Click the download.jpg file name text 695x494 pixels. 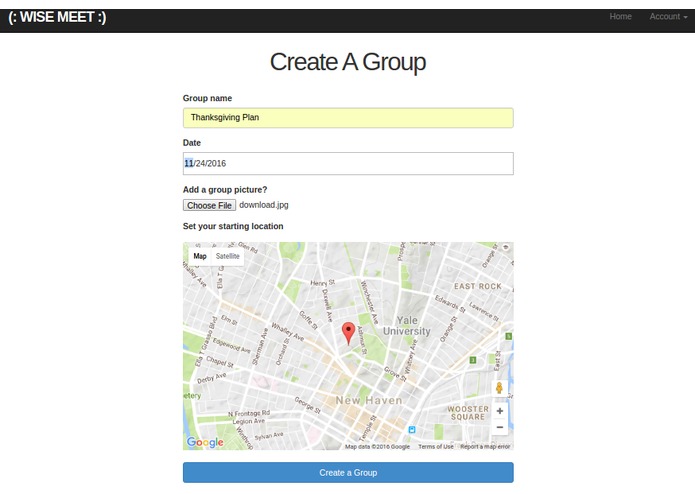tap(264, 205)
